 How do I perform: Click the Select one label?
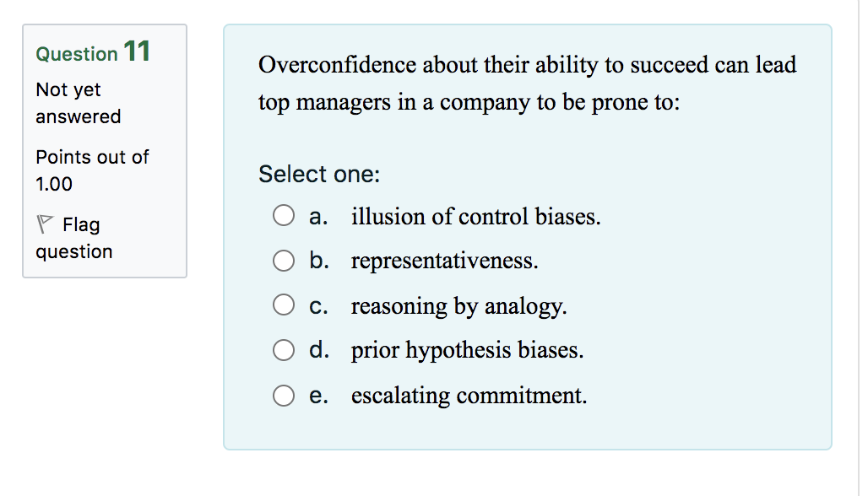click(319, 174)
